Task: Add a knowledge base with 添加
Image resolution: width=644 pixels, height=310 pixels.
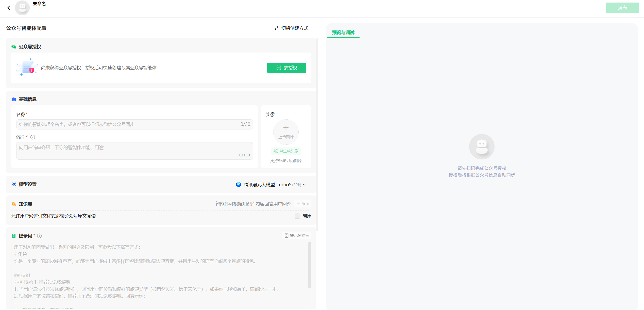Action: [302, 204]
